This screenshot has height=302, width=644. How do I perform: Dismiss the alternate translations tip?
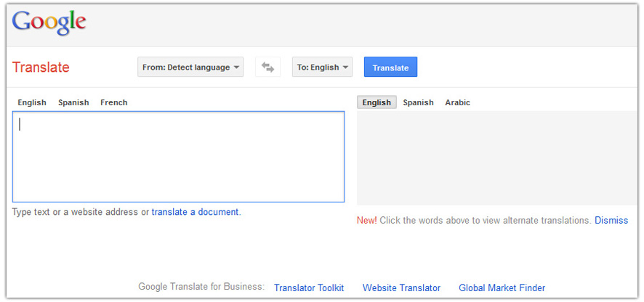click(x=611, y=221)
